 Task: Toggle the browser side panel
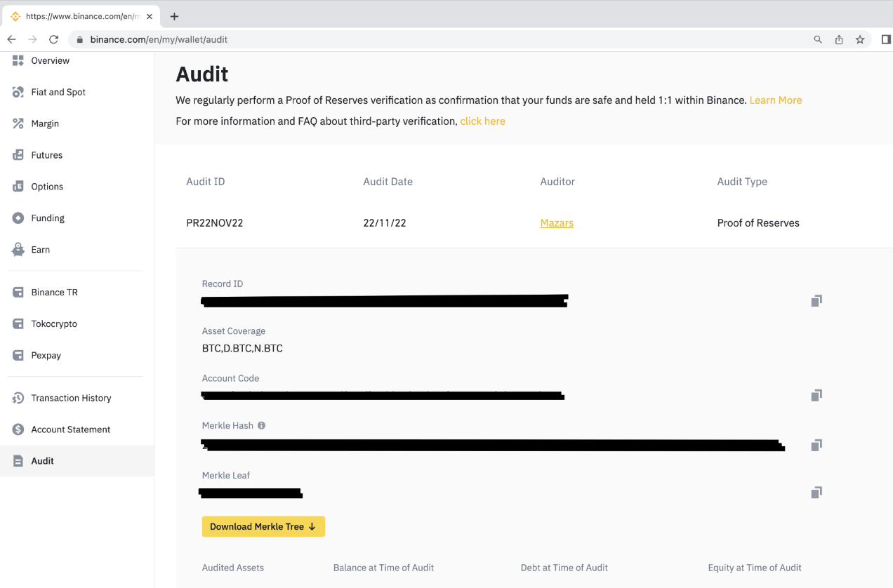tap(886, 39)
